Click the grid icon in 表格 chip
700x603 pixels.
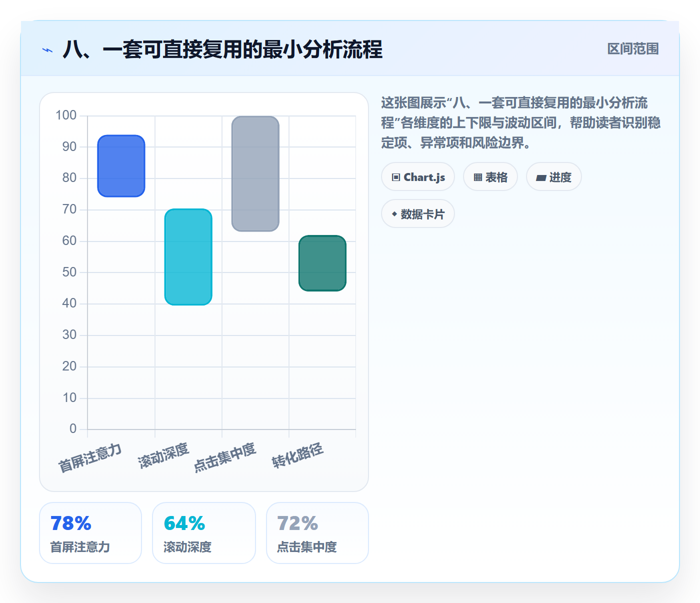pos(478,177)
